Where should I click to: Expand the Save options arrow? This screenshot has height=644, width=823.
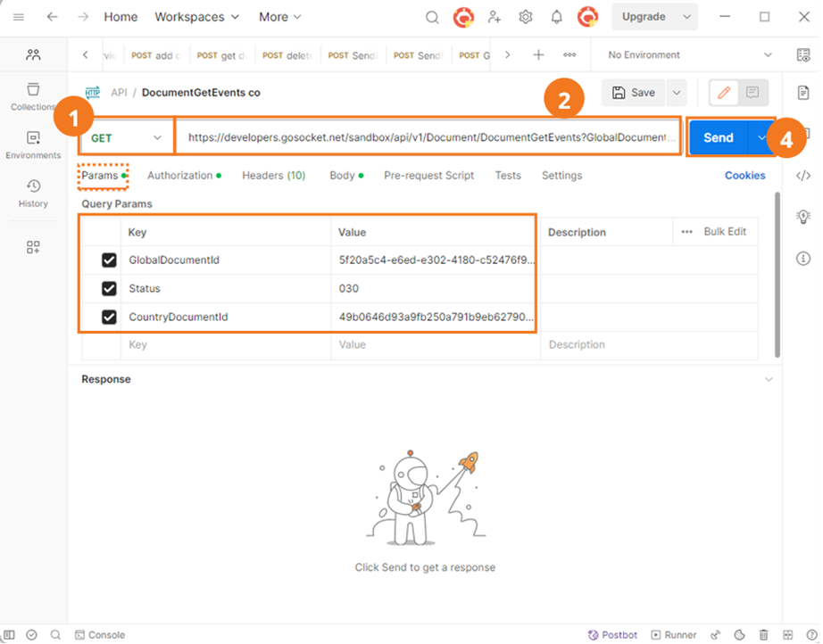[677, 93]
